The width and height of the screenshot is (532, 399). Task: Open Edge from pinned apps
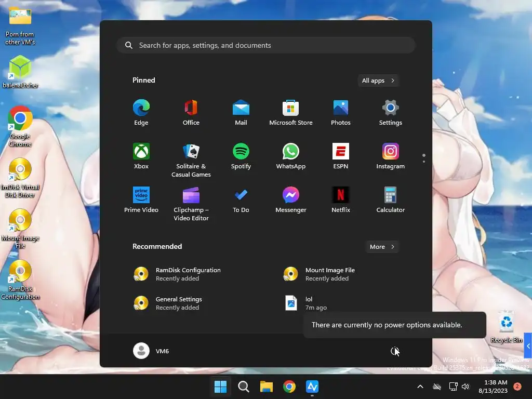[141, 113]
